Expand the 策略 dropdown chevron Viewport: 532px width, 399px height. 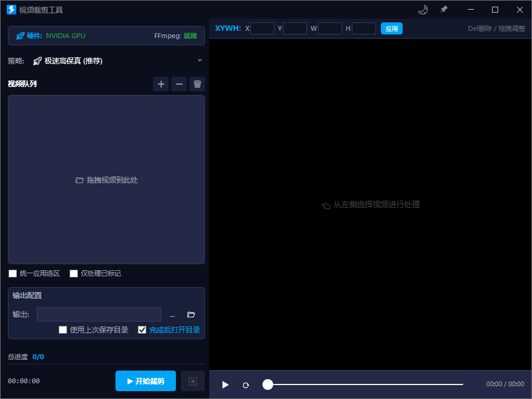coord(199,60)
